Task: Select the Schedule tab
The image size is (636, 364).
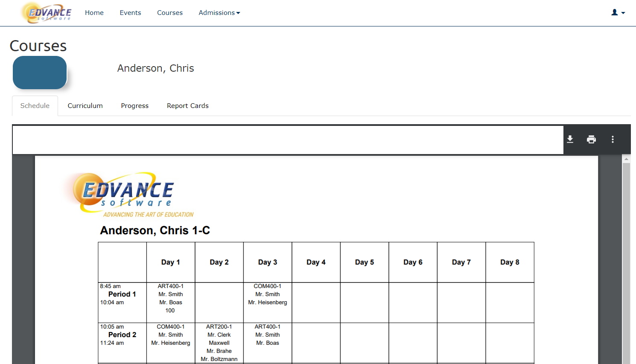Action: (35, 106)
